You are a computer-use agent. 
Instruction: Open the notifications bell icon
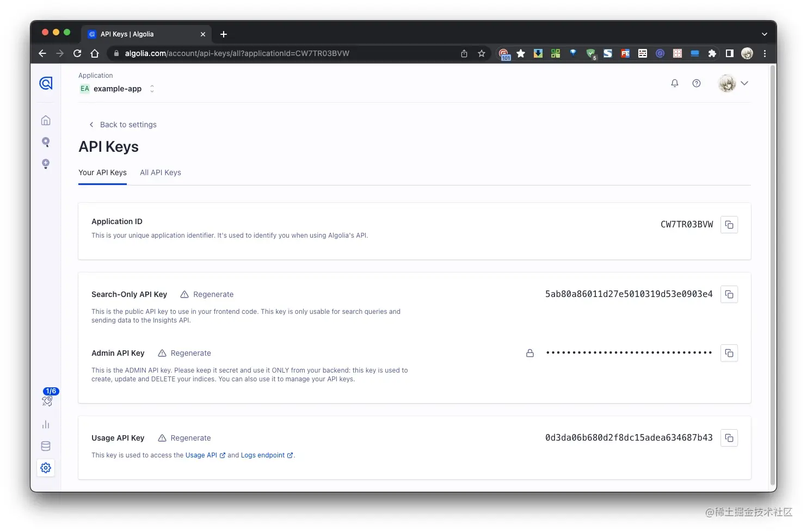[675, 83]
